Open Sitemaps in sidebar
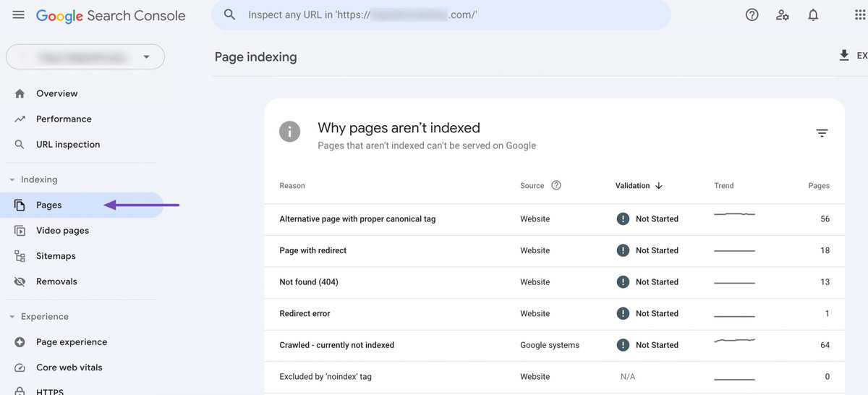868x395 pixels. pyautogui.click(x=56, y=256)
